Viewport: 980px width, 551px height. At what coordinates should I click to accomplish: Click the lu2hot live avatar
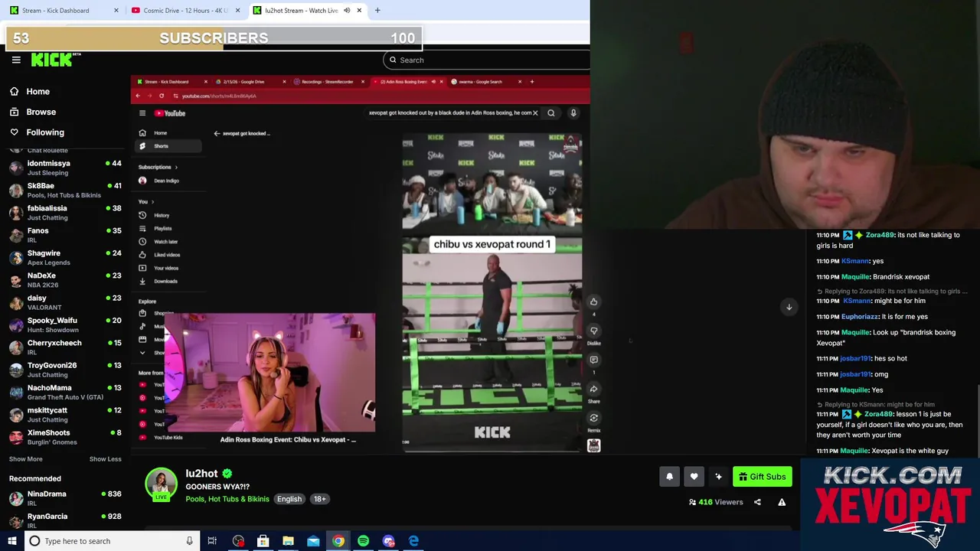[161, 484]
